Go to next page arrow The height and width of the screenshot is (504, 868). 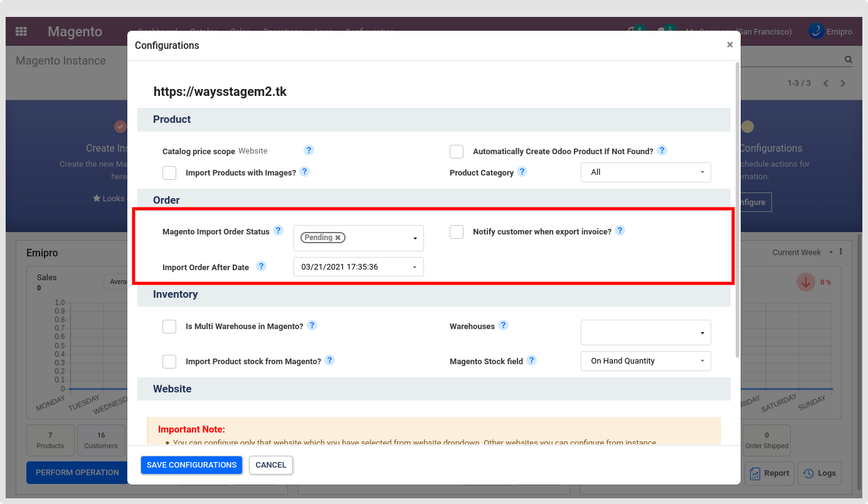(x=843, y=83)
